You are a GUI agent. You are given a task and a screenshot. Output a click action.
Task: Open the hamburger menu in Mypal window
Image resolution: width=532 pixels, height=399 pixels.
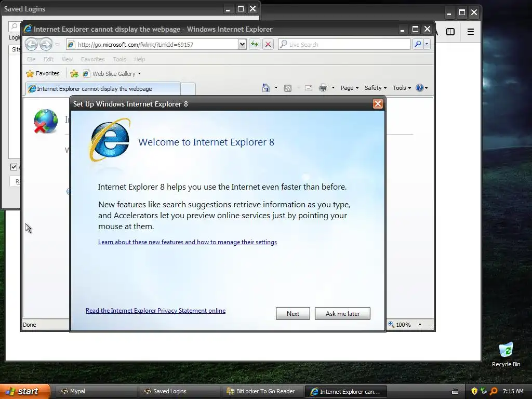[471, 32]
